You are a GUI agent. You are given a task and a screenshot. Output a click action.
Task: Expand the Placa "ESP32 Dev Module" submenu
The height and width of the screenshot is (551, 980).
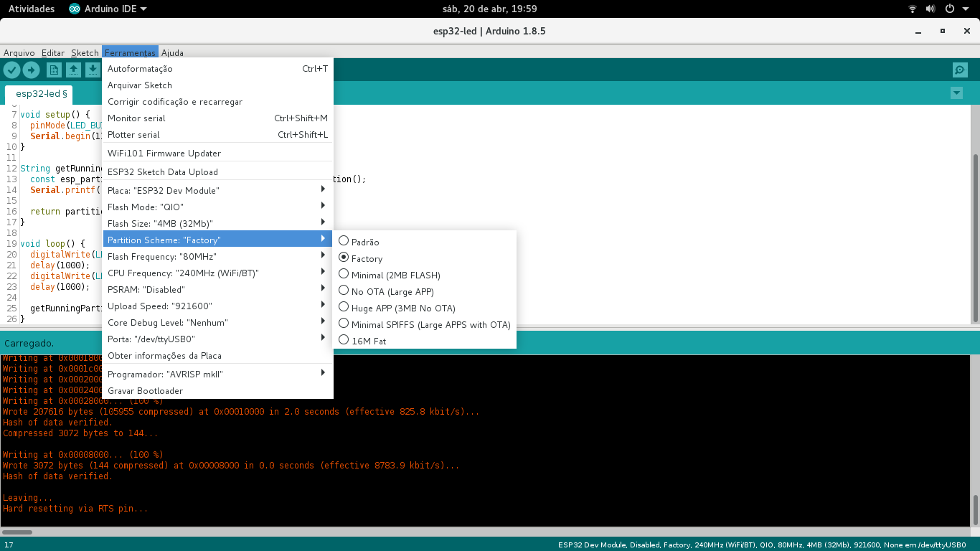pyautogui.click(x=218, y=190)
